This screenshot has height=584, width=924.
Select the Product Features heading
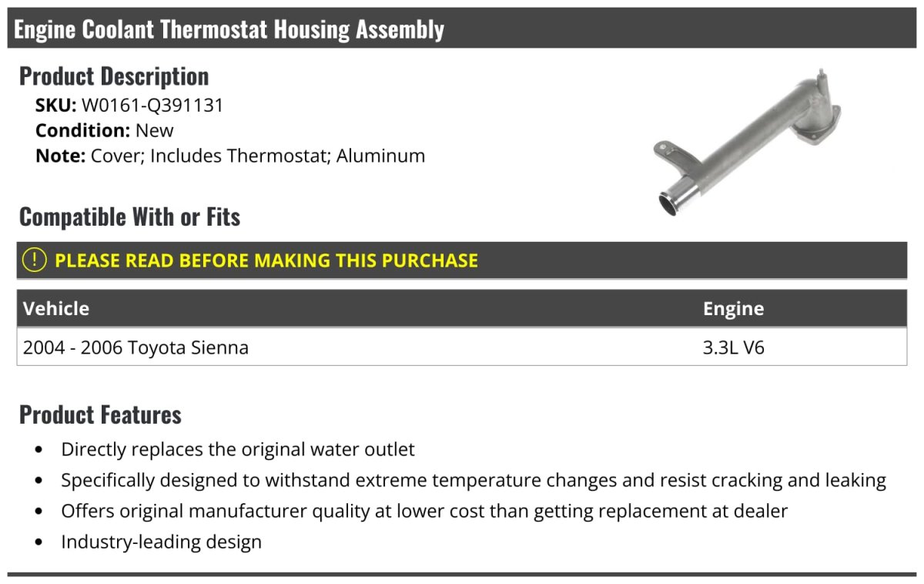(x=100, y=415)
